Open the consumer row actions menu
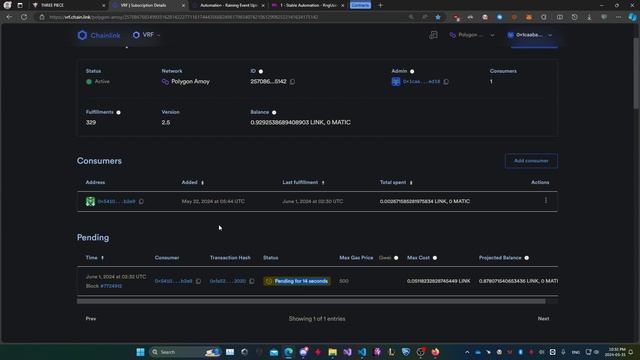This screenshot has height=360, width=640. [x=546, y=200]
